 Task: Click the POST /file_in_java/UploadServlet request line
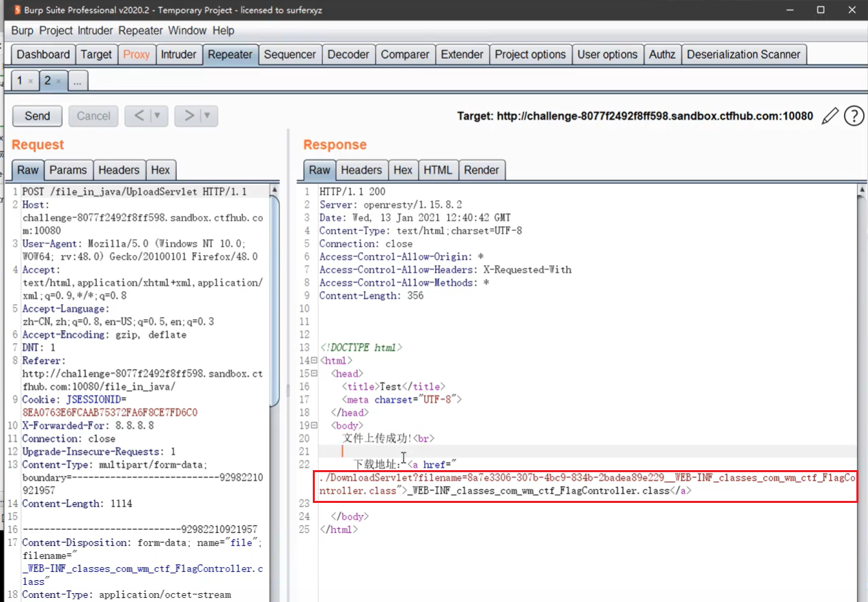pos(135,192)
